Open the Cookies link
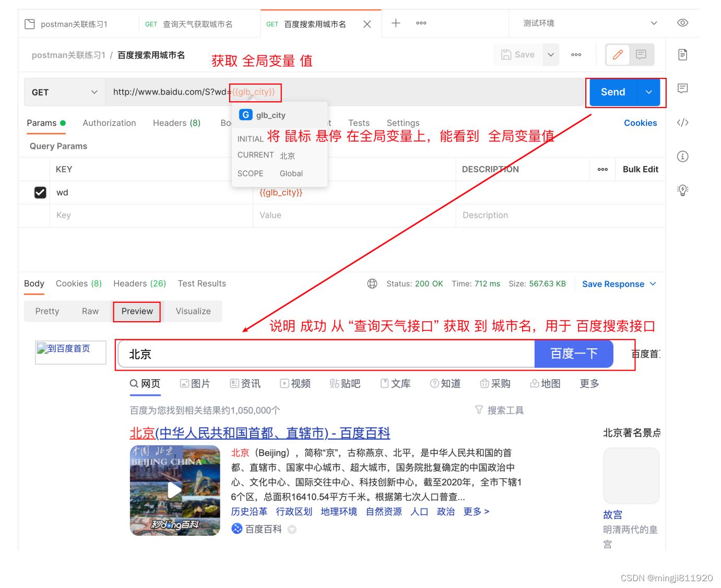The image size is (721, 588). 640,123
